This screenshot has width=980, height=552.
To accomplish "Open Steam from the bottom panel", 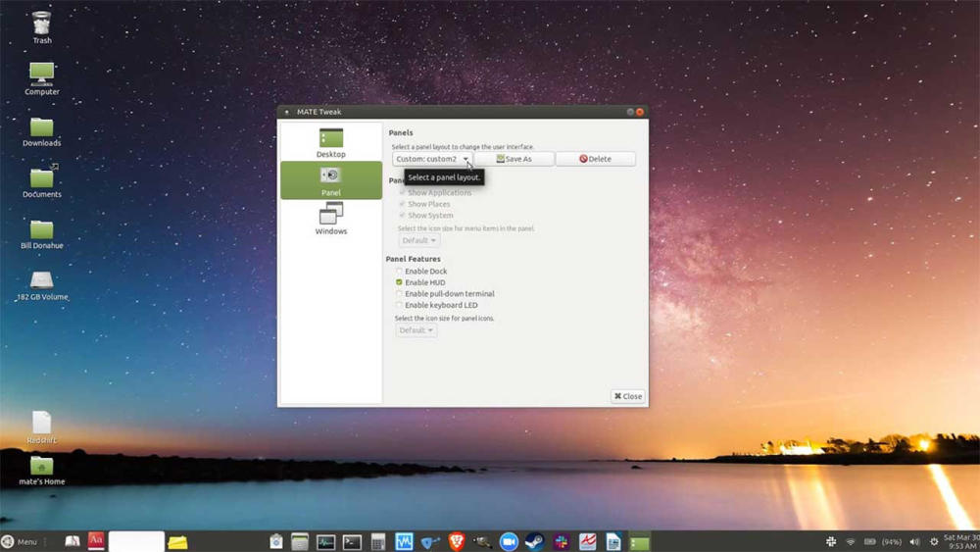I will (x=534, y=541).
